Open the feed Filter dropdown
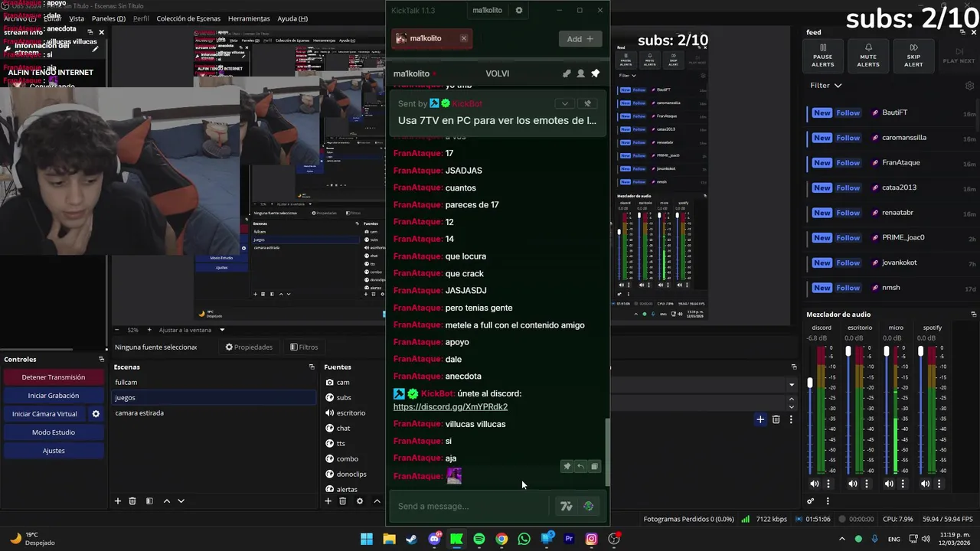The image size is (980, 551). (826, 86)
